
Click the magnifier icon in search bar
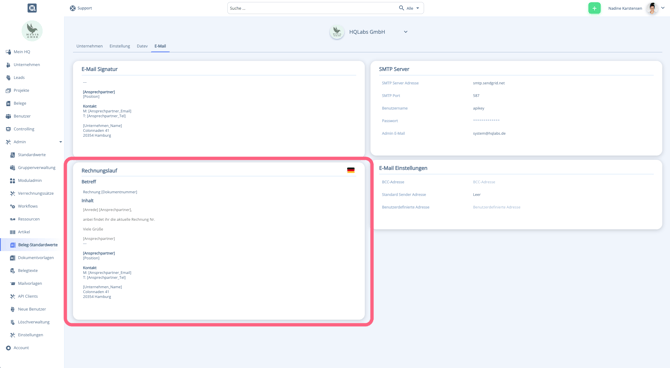pos(401,8)
